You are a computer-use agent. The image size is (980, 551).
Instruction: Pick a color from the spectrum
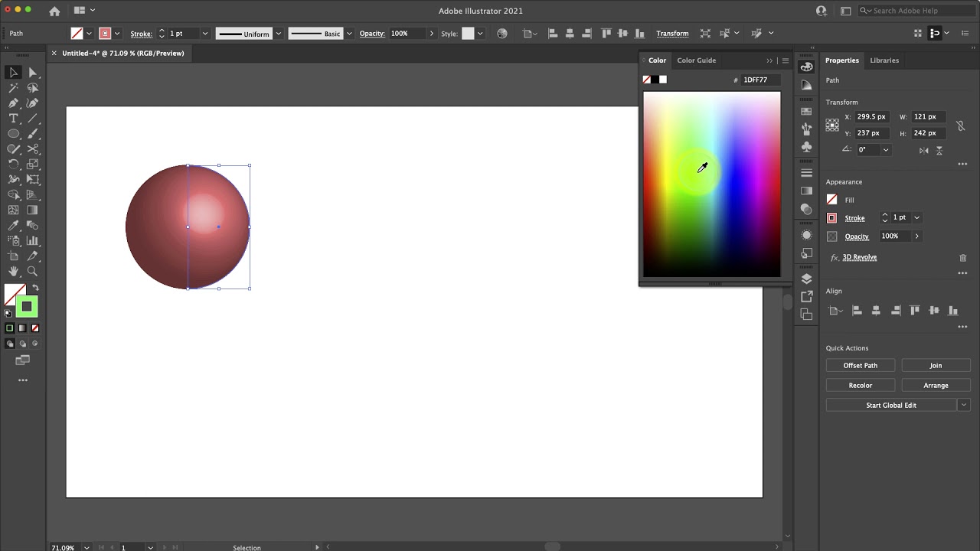coord(712,184)
